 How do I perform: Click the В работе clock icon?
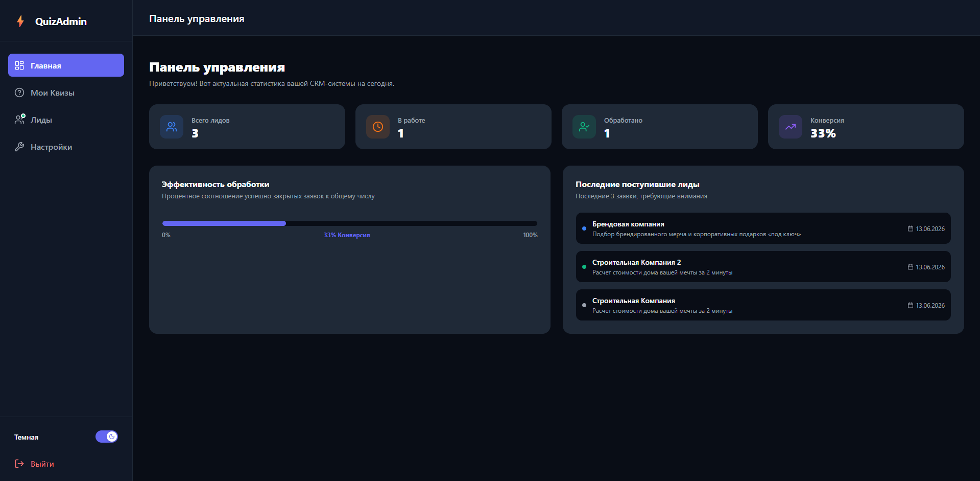[378, 127]
